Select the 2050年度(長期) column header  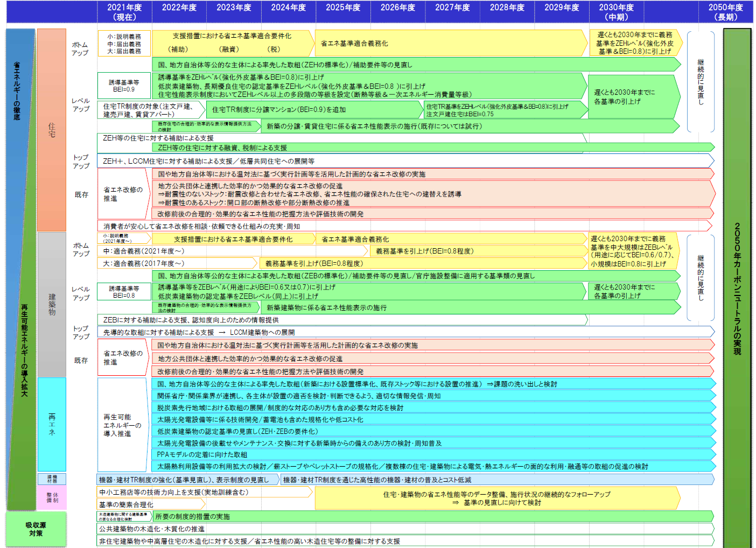[x=725, y=12]
